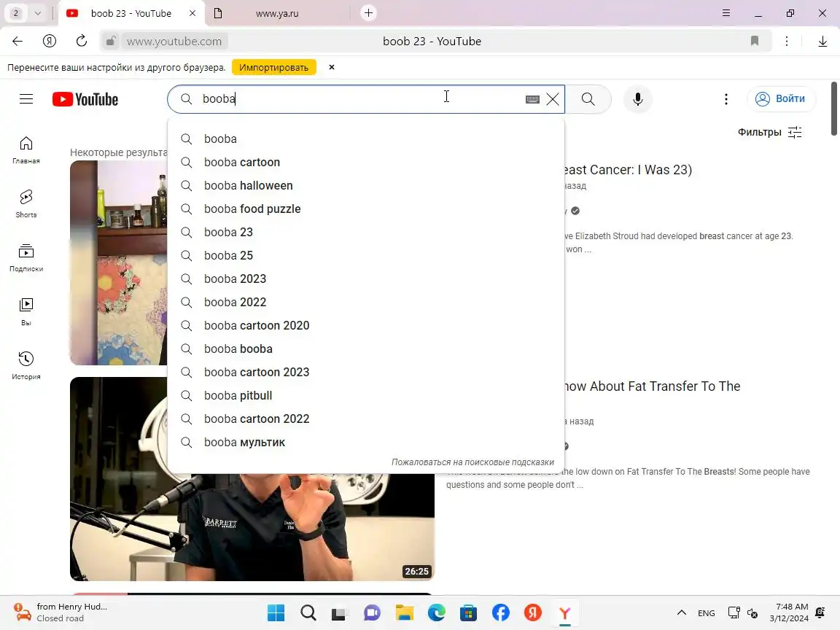
Task: Open browser downloads
Action: [822, 42]
